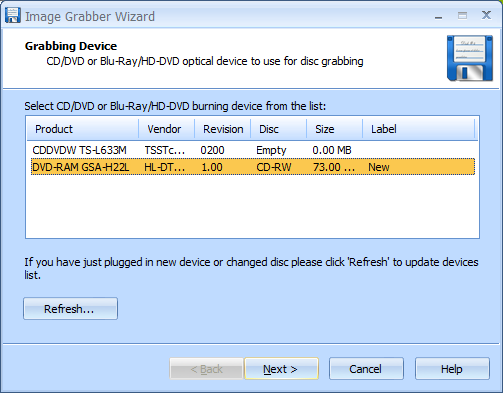The image size is (503, 393).
Task: Select the CDDVDW TS-L633M device row
Action: (253, 150)
